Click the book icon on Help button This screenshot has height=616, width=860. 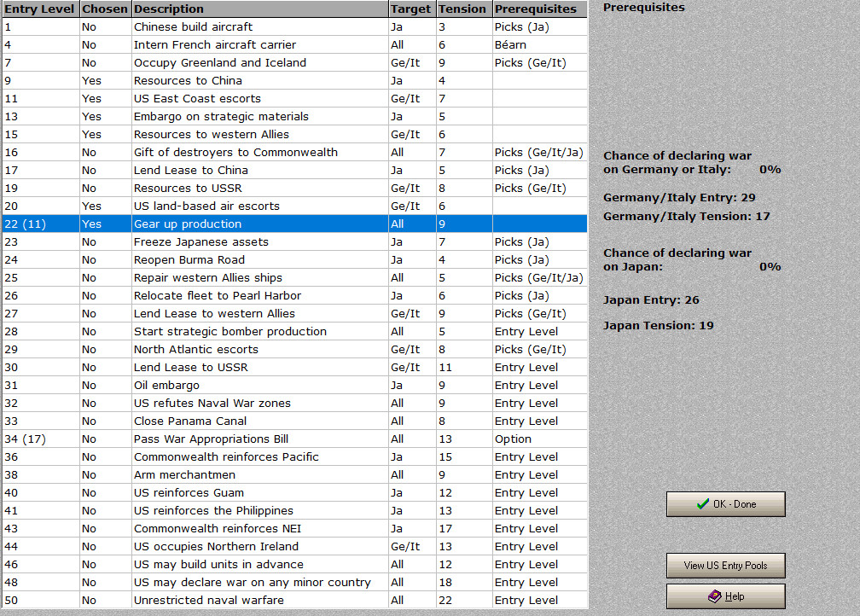click(715, 596)
